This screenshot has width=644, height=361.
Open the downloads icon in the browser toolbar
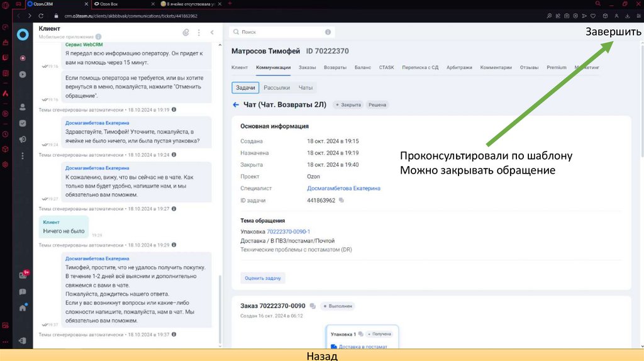[x=627, y=16]
